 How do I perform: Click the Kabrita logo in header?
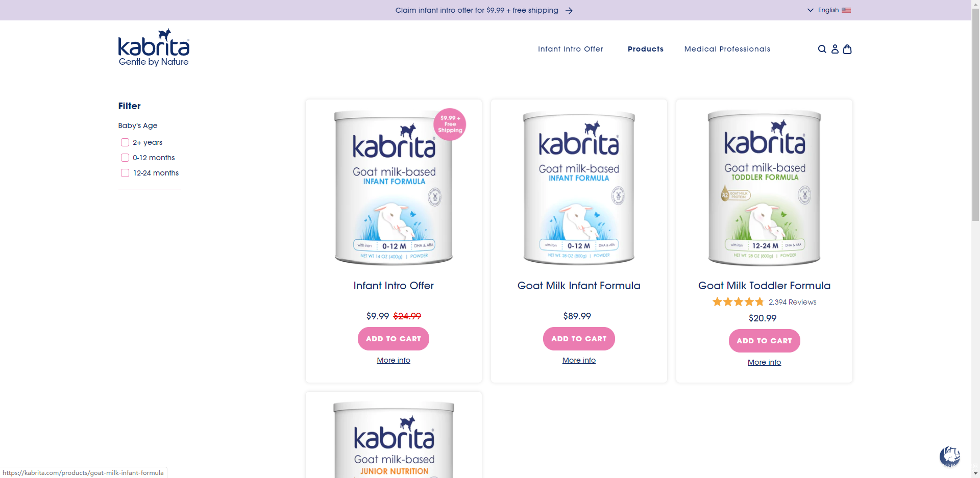(154, 47)
